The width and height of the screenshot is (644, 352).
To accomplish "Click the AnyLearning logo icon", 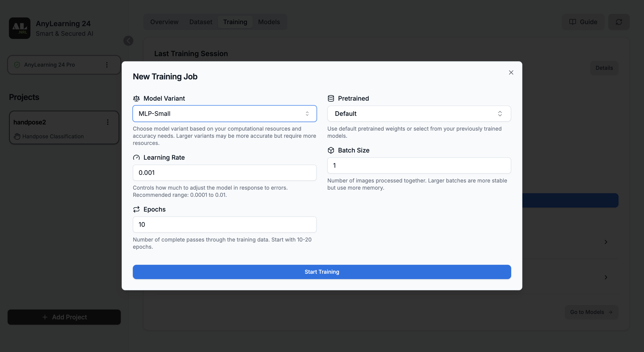I will [x=19, y=28].
